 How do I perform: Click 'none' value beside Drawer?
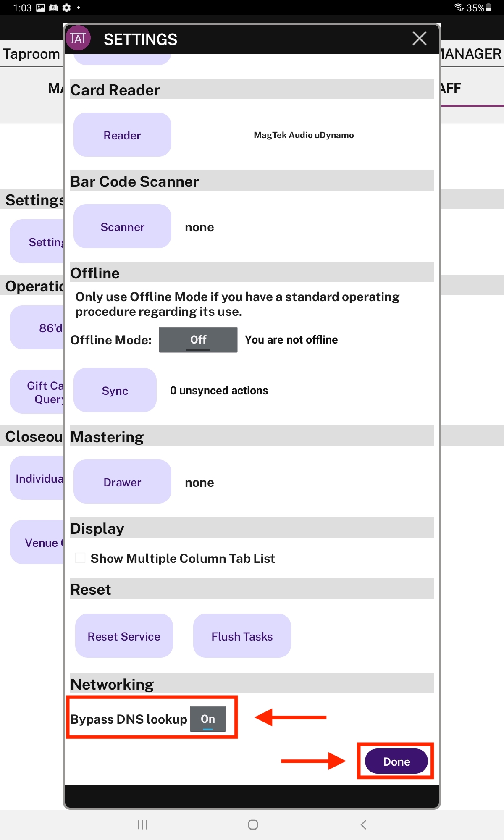199,483
